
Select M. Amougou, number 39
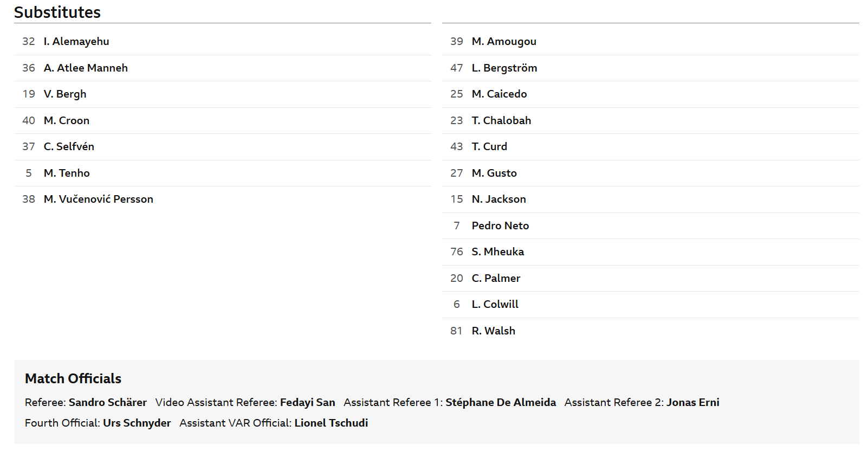point(504,42)
